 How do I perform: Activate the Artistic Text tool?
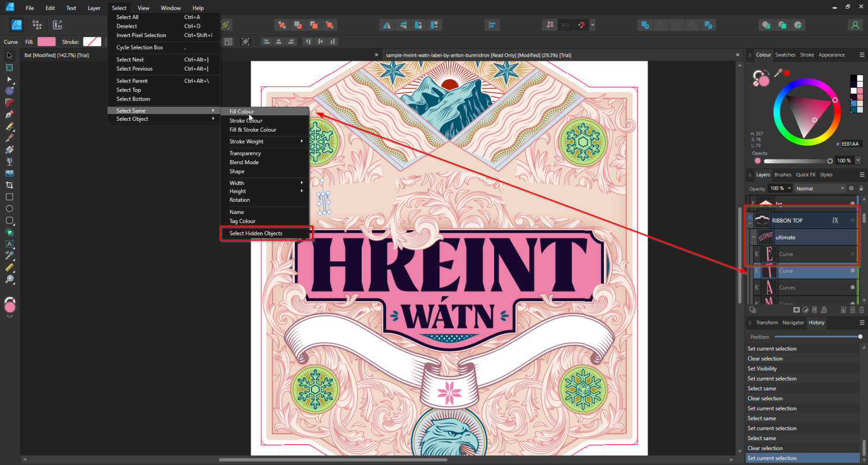click(x=9, y=243)
